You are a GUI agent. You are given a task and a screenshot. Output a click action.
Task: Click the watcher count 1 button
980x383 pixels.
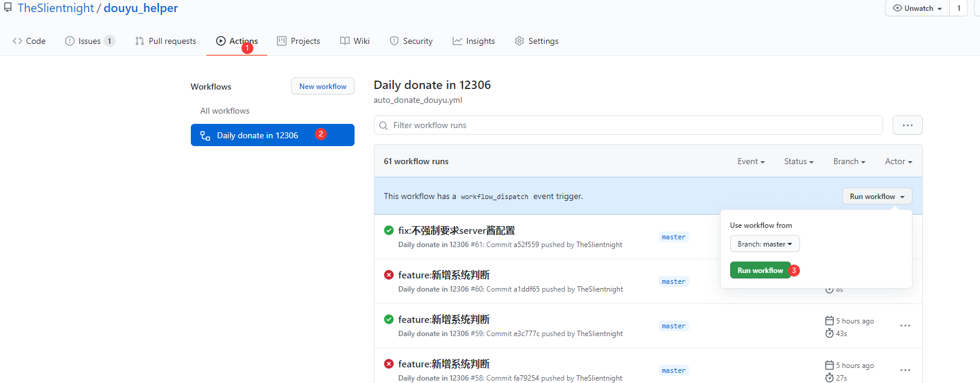[959, 8]
